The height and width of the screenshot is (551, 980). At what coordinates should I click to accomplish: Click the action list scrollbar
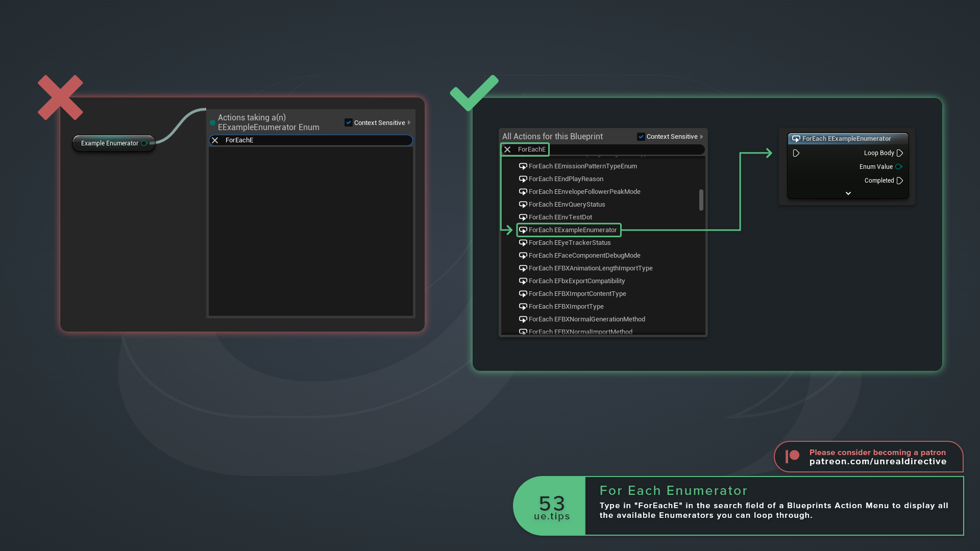point(701,200)
